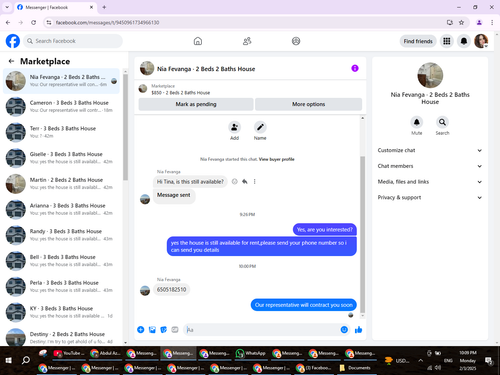Click the conversation vertical scrollbar
The width and height of the screenshot is (500, 375).
pyautogui.click(x=362, y=234)
